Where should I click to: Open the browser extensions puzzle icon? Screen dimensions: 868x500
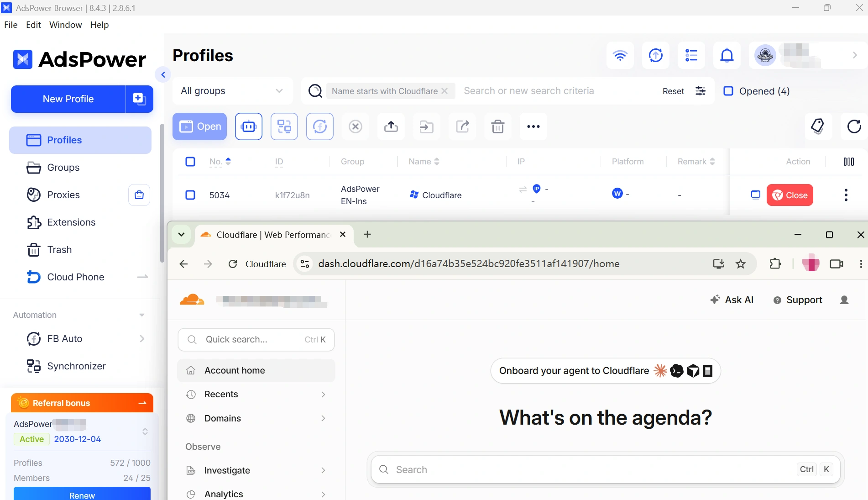775,263
